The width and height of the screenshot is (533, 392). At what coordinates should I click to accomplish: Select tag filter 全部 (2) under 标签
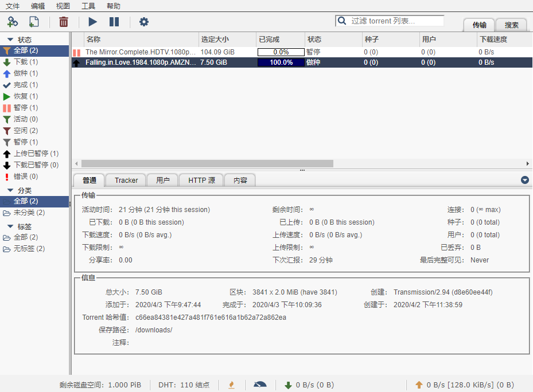click(34, 237)
